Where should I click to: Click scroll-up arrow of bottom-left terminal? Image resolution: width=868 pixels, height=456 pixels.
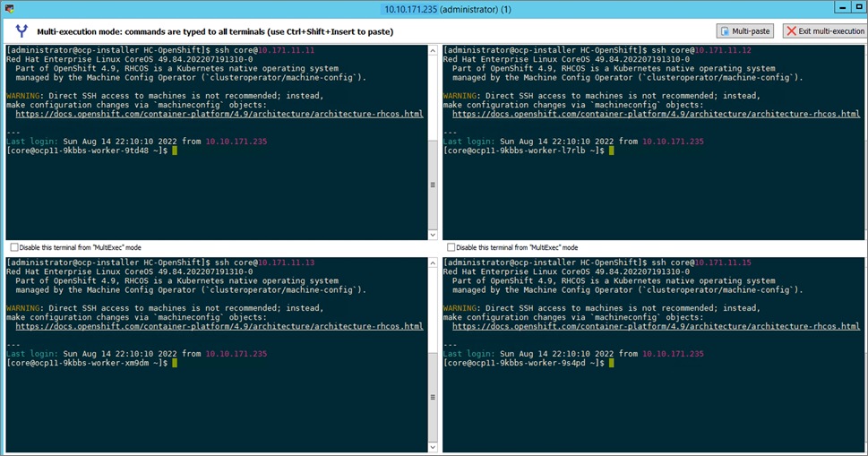pyautogui.click(x=433, y=262)
